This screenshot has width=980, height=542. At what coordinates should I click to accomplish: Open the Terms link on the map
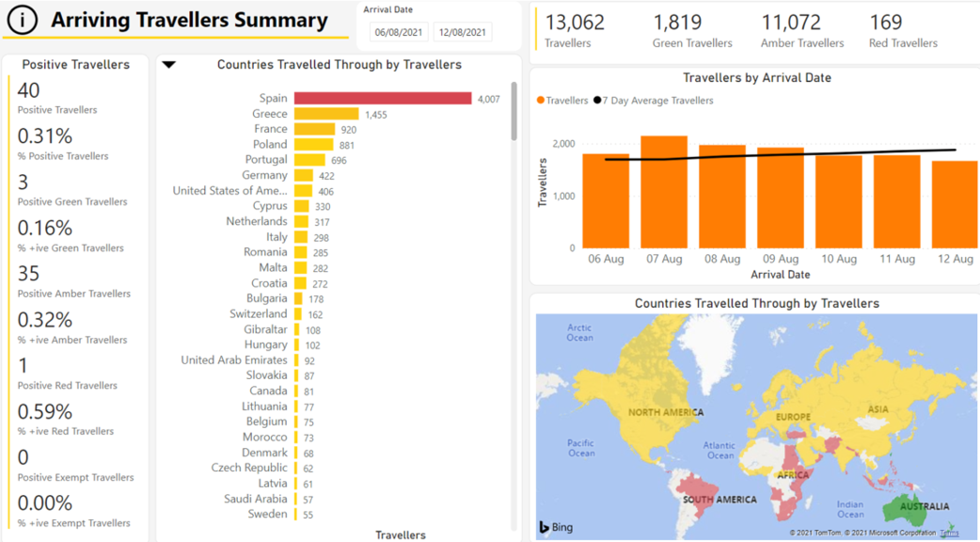point(950,533)
